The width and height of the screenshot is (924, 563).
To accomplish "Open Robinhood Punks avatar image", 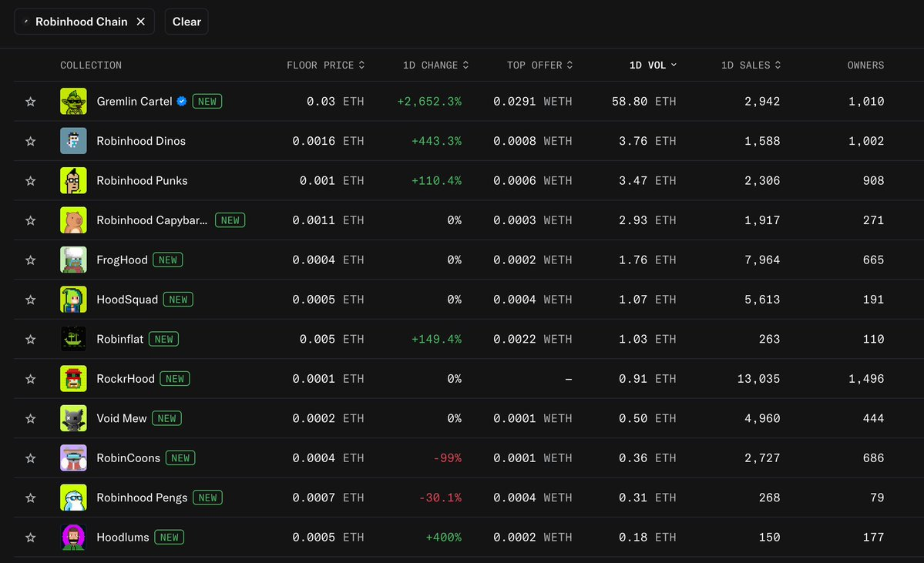I will coord(73,181).
